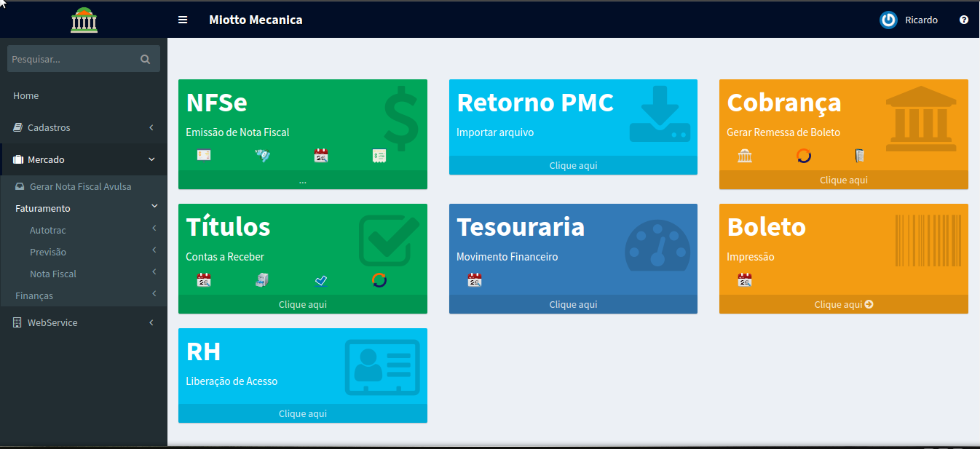Click the dollar board icon in NFSe card

coord(204,155)
